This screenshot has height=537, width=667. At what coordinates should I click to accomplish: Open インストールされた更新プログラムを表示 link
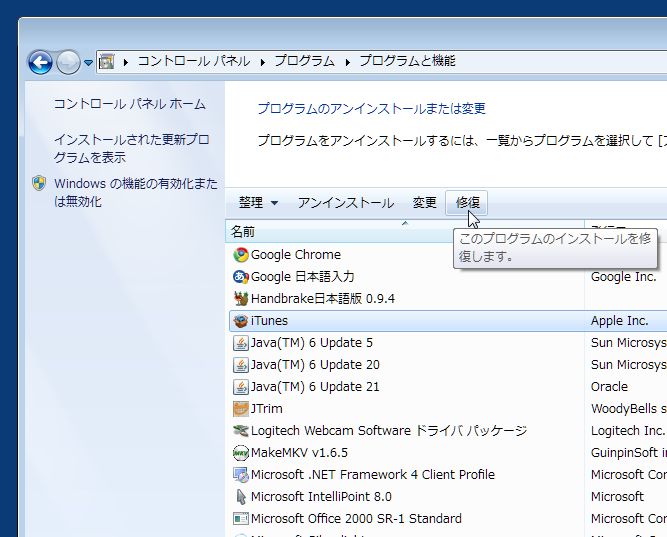click(131, 149)
